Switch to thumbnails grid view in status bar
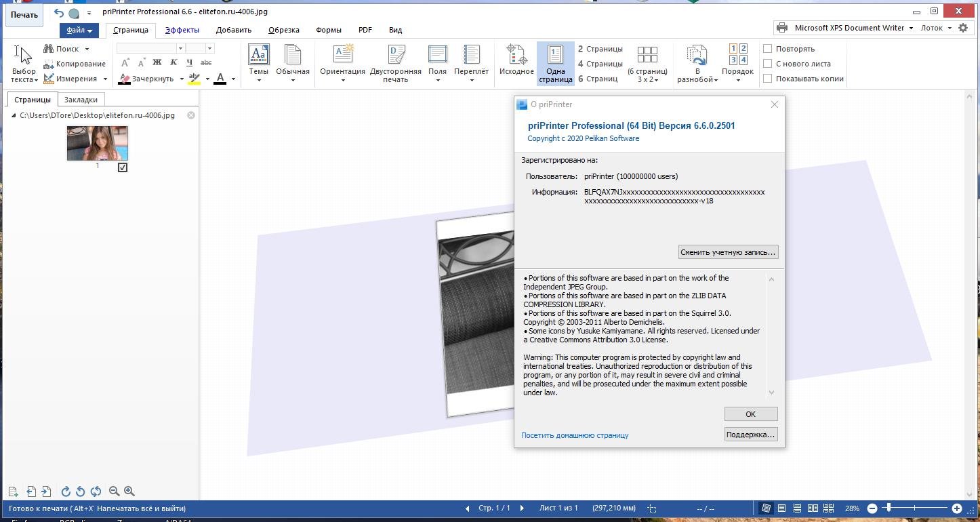The height and width of the screenshot is (522, 980). pyautogui.click(x=828, y=508)
